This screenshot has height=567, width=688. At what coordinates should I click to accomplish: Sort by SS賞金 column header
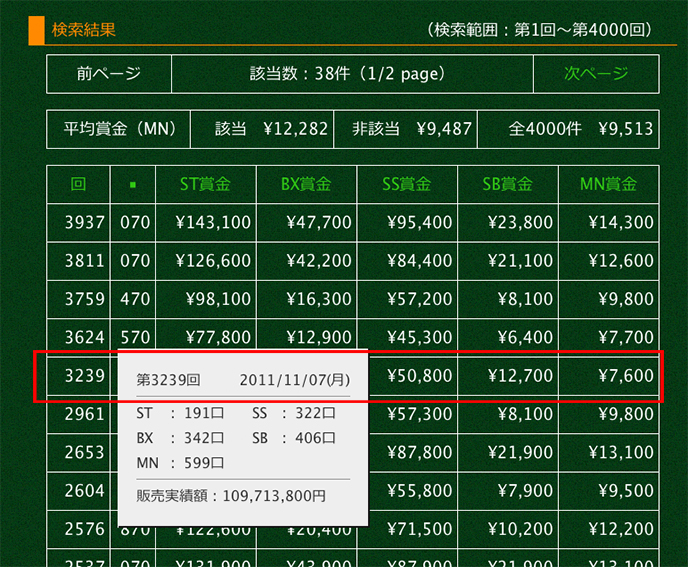[x=407, y=184]
